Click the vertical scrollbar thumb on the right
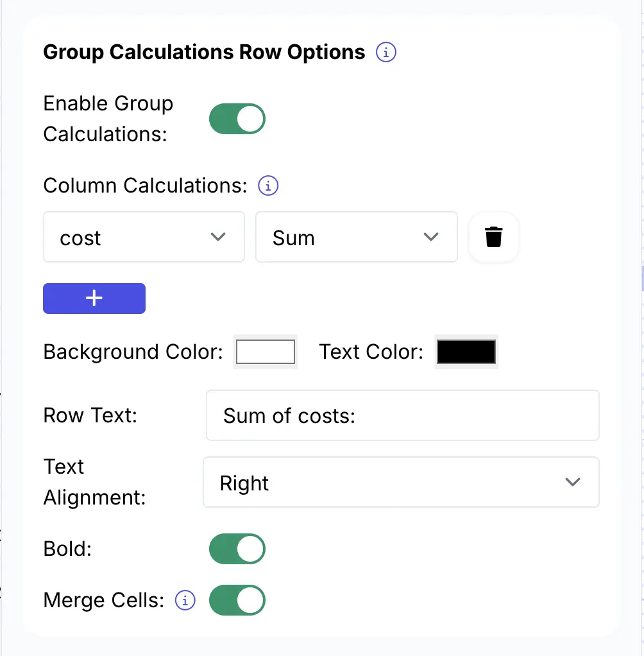Viewport: 644px width, 656px height. 641,276
